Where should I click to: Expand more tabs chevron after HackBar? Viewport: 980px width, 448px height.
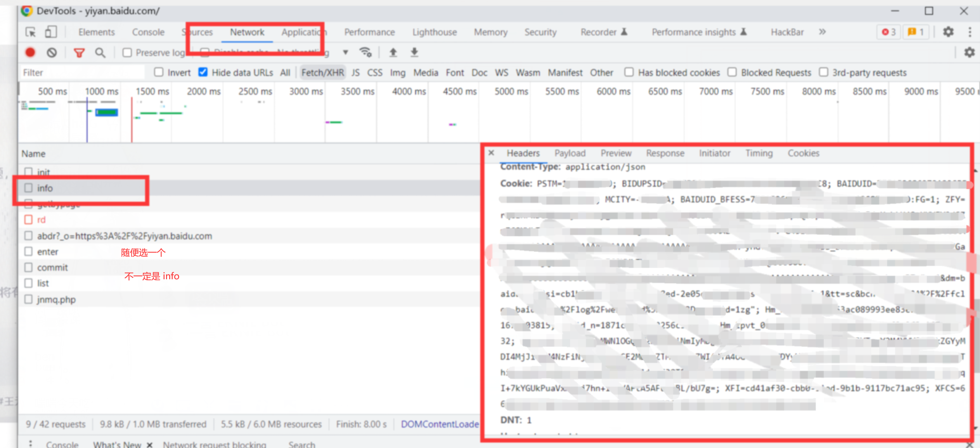[x=822, y=32]
